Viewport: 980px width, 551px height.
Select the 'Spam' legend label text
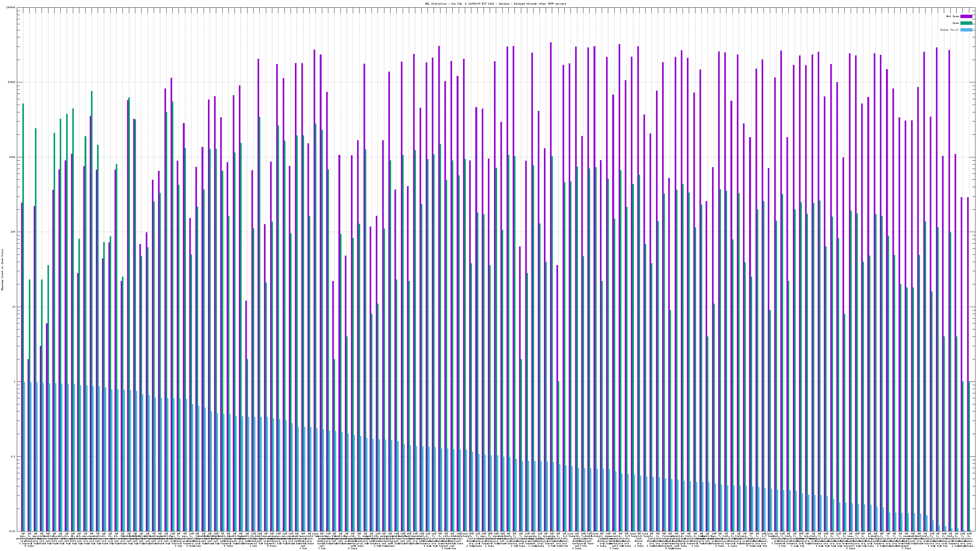pos(956,23)
